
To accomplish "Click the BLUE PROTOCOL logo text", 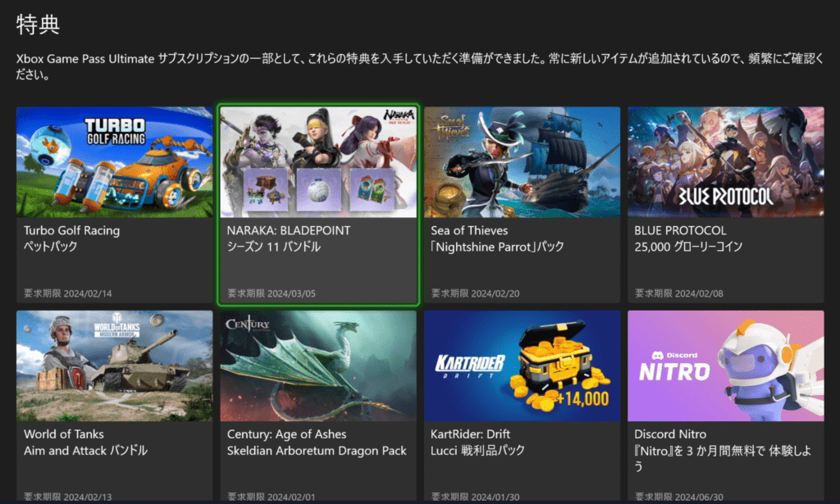I will click(725, 196).
